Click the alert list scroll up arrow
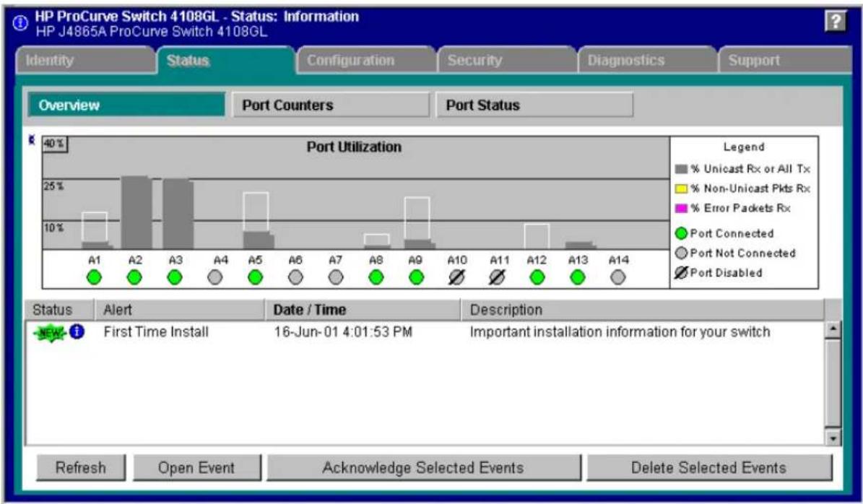This screenshot has width=863, height=504. coord(833,329)
